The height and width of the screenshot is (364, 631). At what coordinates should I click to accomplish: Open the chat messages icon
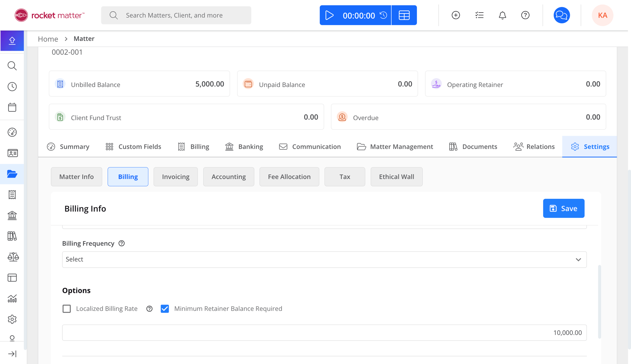pos(562,15)
